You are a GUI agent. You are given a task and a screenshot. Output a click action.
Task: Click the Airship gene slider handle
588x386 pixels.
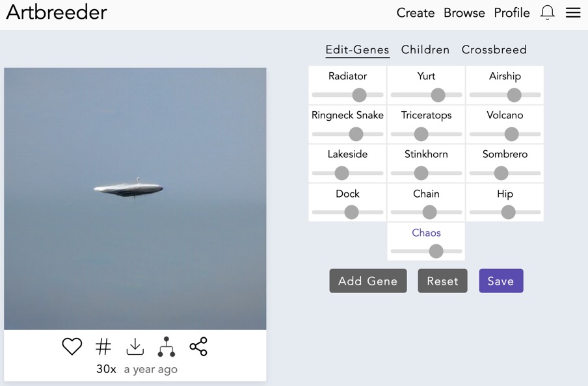pyautogui.click(x=514, y=95)
